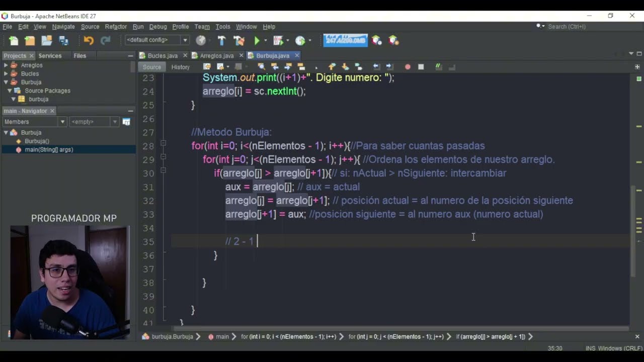The width and height of the screenshot is (644, 362).
Task: Click the Open Project toolbar icon
Action: (47, 41)
